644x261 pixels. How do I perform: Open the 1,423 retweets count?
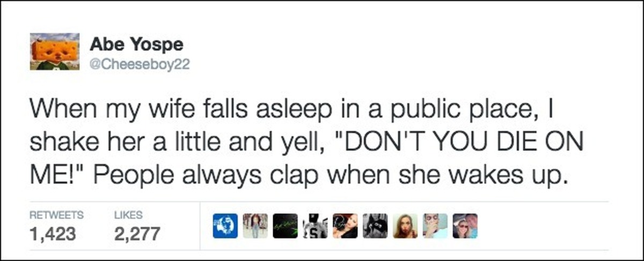coord(54,234)
